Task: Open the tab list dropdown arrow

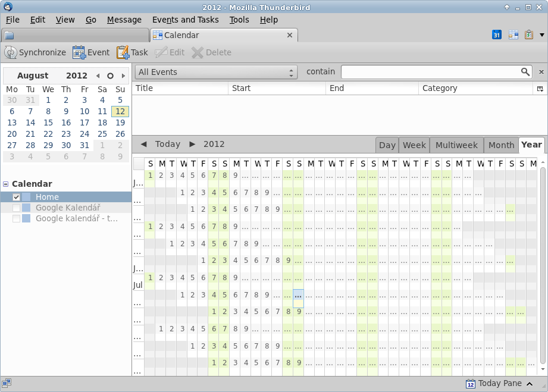Action: pyautogui.click(x=542, y=35)
